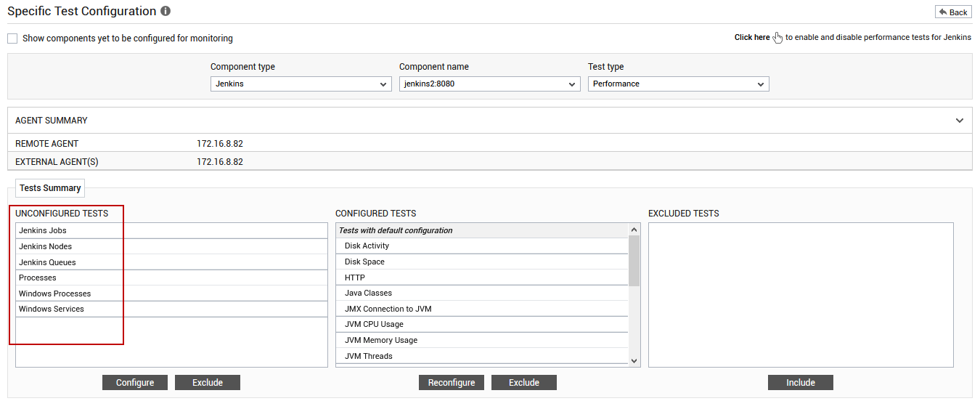Select Disk Activity in configured tests
The height and width of the screenshot is (409, 980).
[482, 246]
